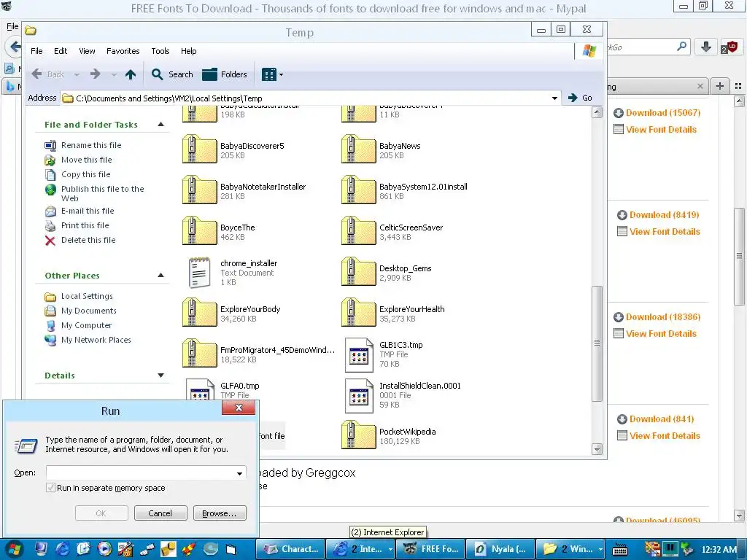Select the FmProMigrator4_45DemoWind zip

(259, 354)
